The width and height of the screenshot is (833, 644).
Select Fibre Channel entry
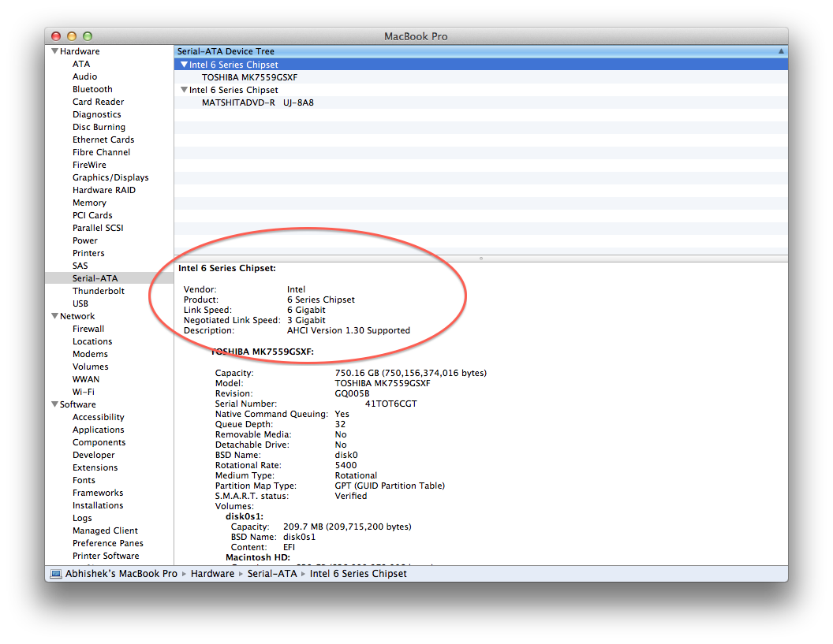point(101,152)
